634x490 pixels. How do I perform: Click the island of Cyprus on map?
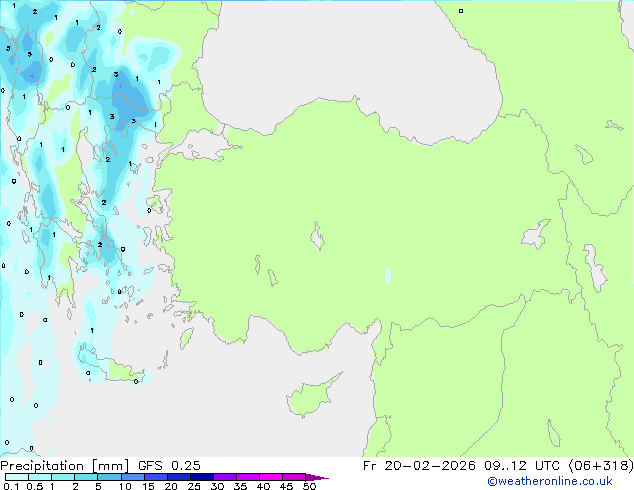[311, 396]
